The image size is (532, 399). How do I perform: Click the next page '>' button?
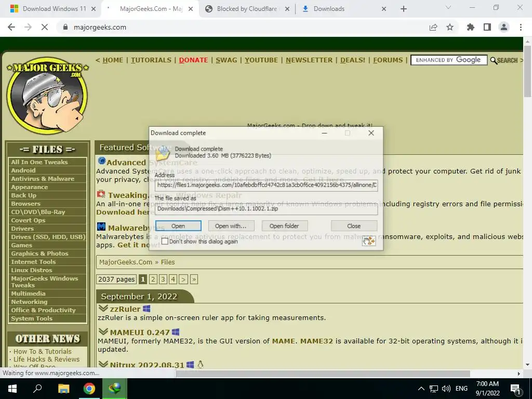click(x=183, y=279)
